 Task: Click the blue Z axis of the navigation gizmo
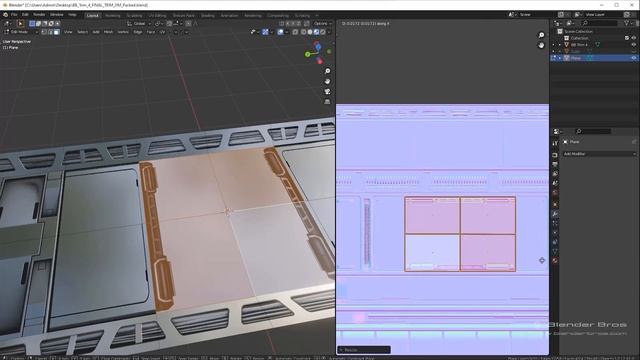click(318, 47)
